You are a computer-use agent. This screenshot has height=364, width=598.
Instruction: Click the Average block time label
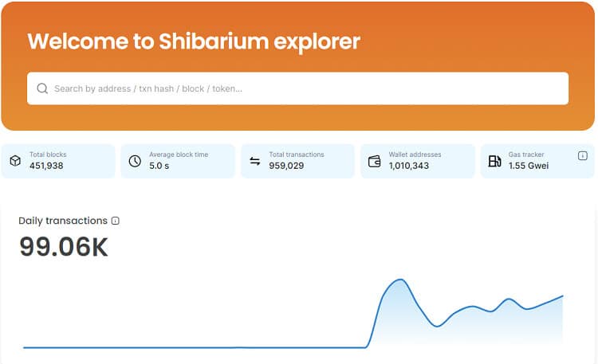click(179, 155)
